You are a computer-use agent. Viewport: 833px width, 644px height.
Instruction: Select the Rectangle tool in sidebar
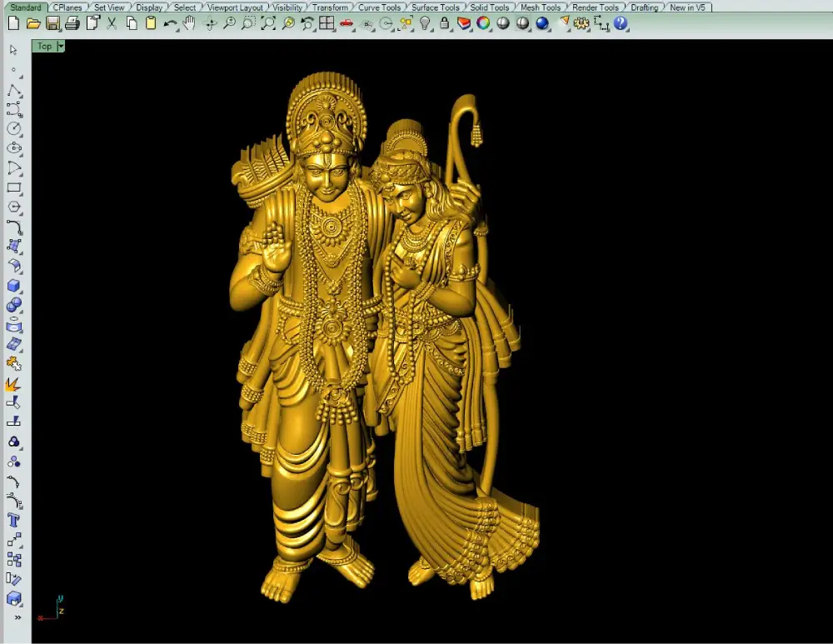[14, 187]
